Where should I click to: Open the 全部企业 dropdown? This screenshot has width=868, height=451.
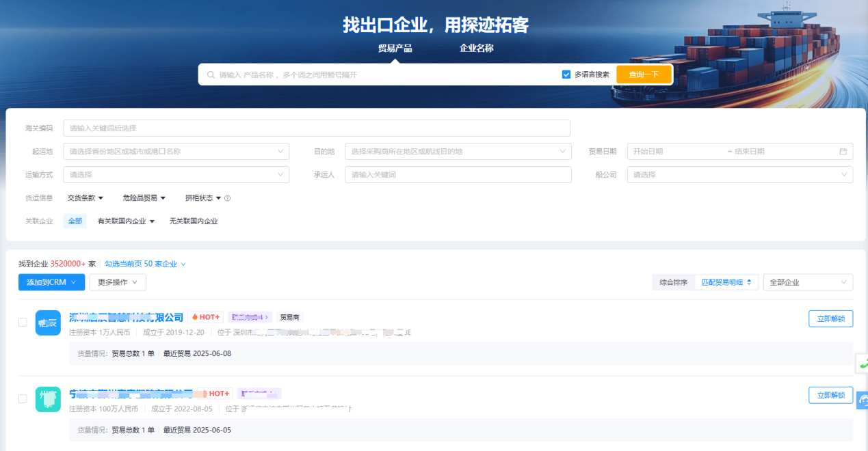(x=808, y=282)
